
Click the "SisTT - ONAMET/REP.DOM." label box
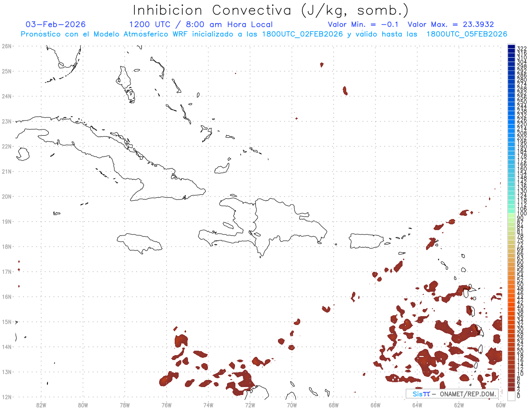point(452,394)
